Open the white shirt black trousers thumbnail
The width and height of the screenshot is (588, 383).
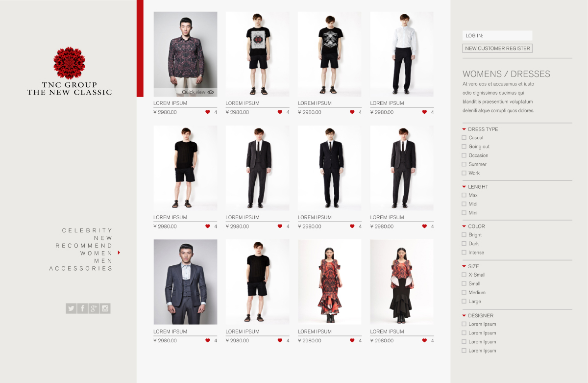pos(402,54)
